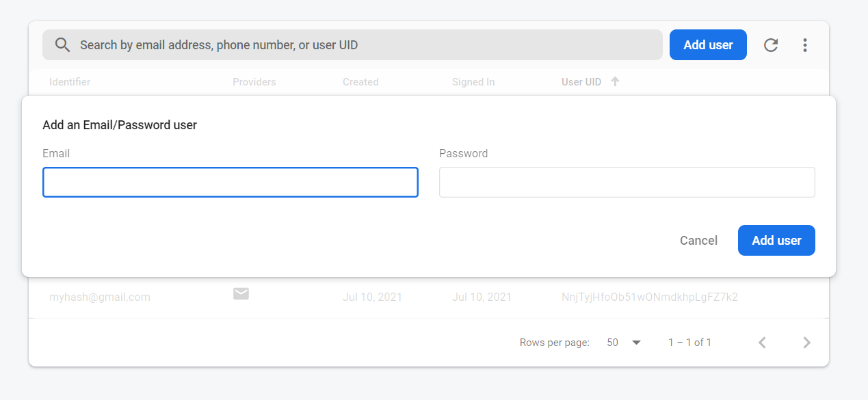Click the magnifier search icon
The height and width of the screenshot is (400, 868).
tap(62, 45)
